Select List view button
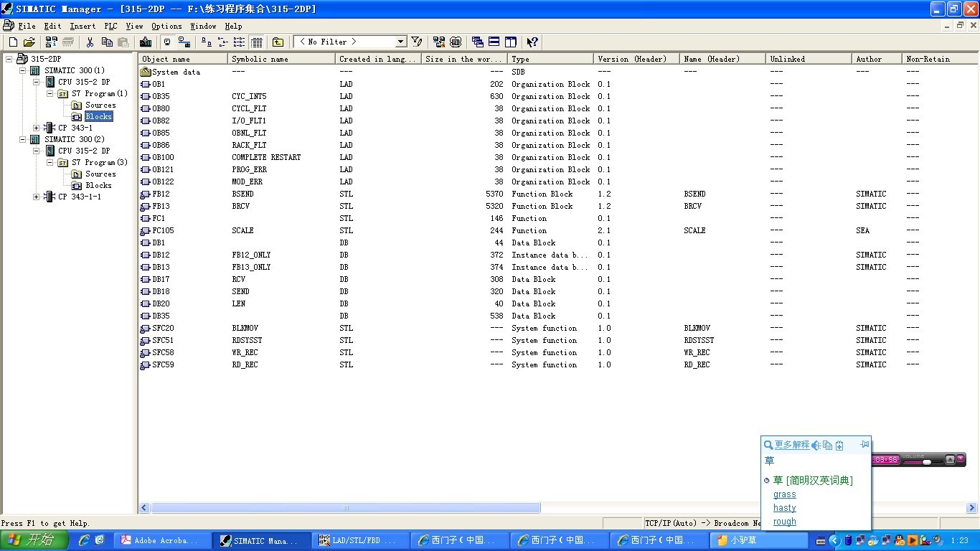The height and width of the screenshot is (551, 980). coord(240,42)
